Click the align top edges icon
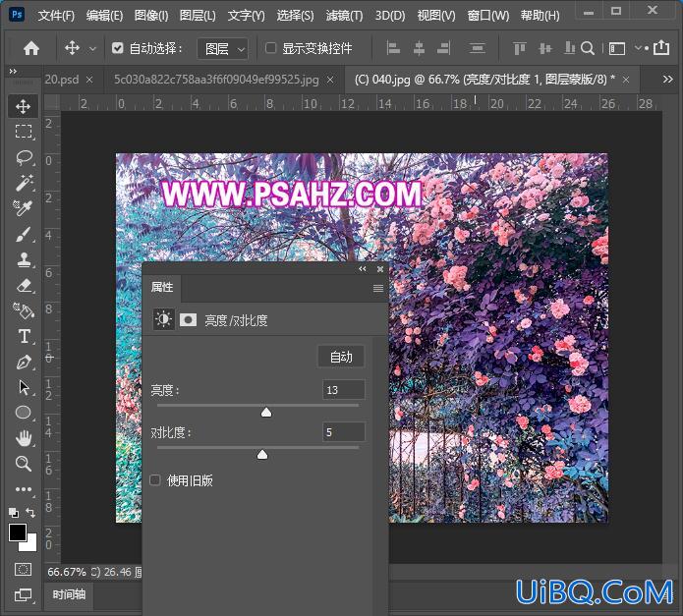 (519, 48)
